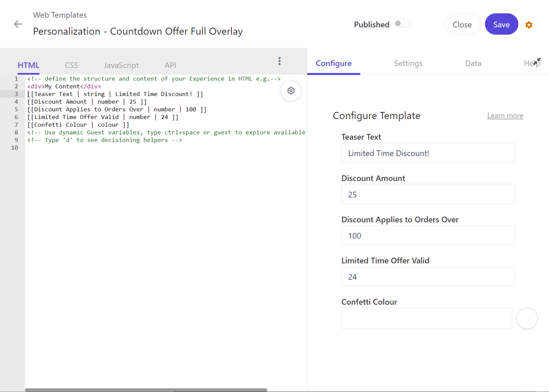This screenshot has height=392, width=549.
Task: Click the Web Templates breadcrumb
Action: 60,15
